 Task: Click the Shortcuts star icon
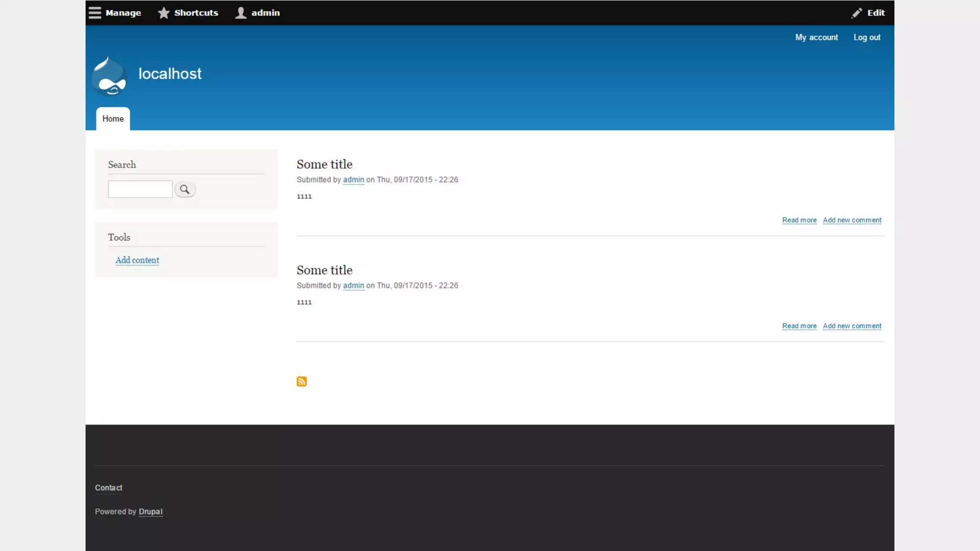[164, 13]
